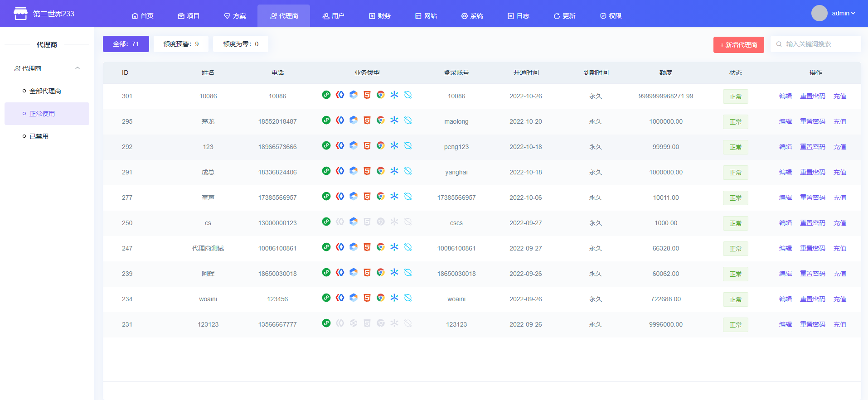Screen dimensions: 868x400
Task: Filter by 全部: 71
Action: (x=126, y=44)
